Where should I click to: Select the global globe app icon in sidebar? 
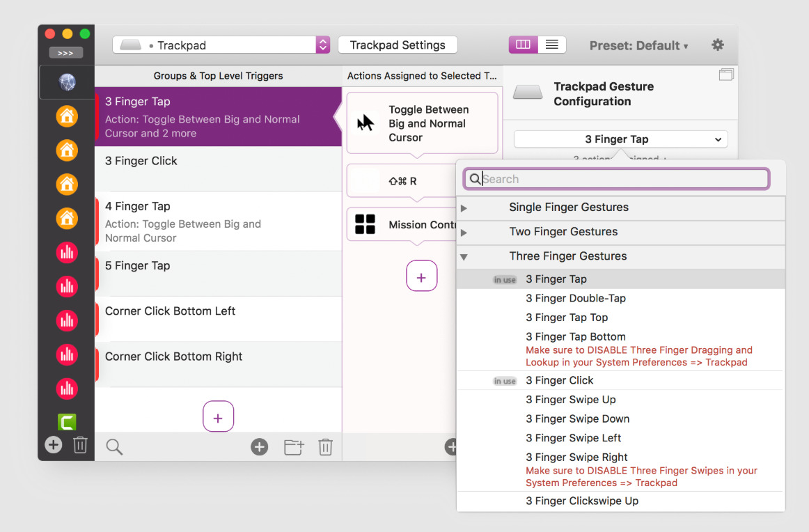tap(67, 82)
